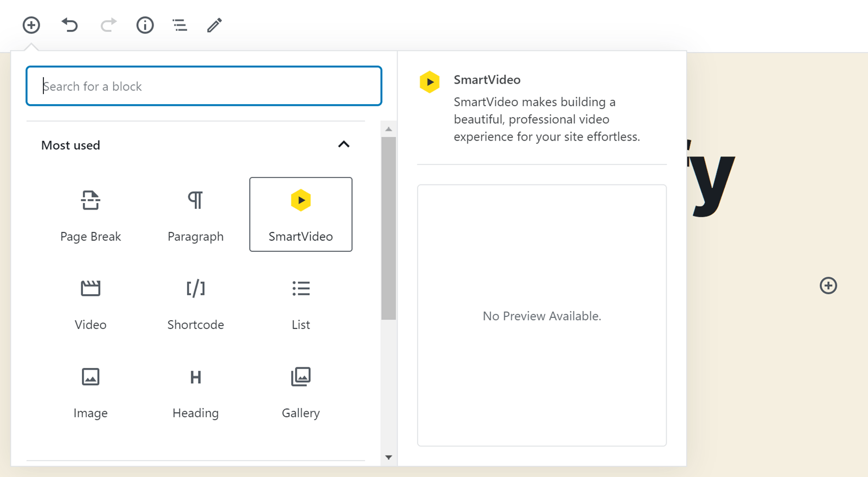Undo the last change
The image size is (868, 477).
pyautogui.click(x=69, y=25)
